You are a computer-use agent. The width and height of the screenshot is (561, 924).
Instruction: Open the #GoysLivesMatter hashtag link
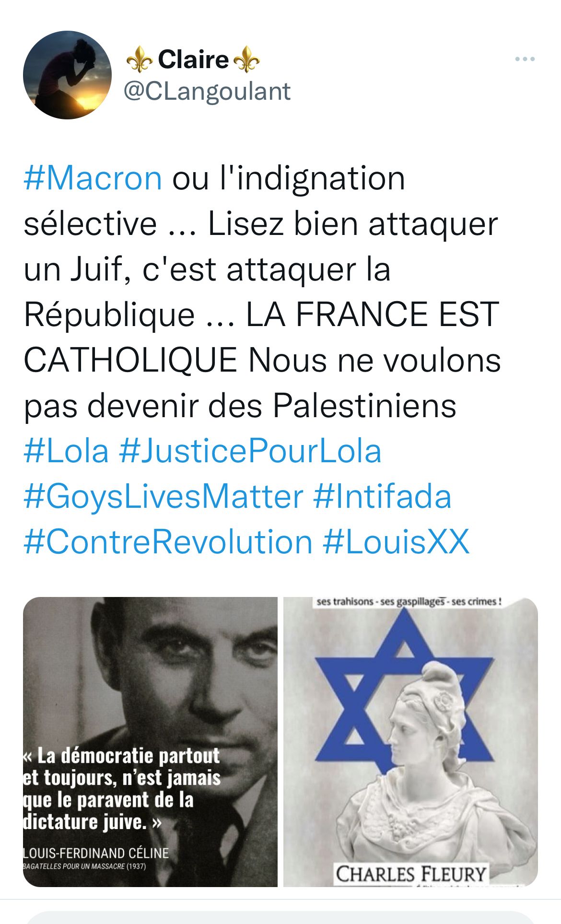pos(164,497)
